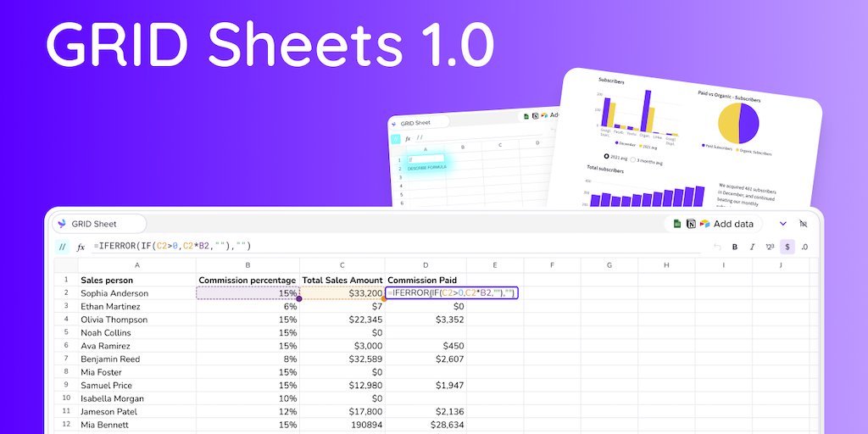Viewport: 868px width, 434px height.
Task: Select row 1 header number
Action: point(66,280)
